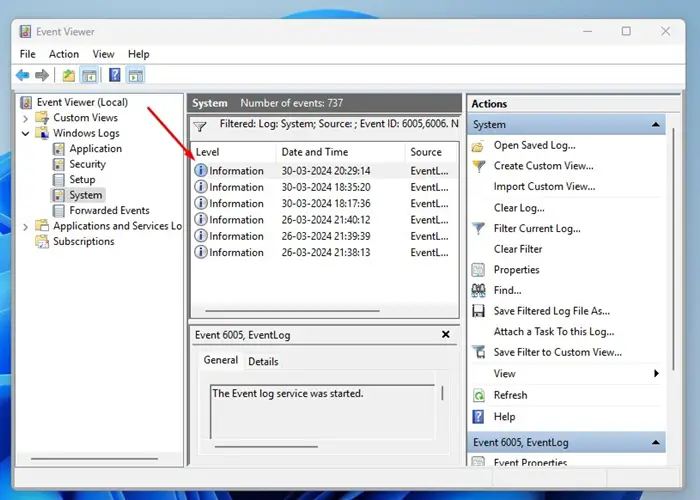Click Clear Log... action
This screenshot has width=700, height=500.
[519, 208]
